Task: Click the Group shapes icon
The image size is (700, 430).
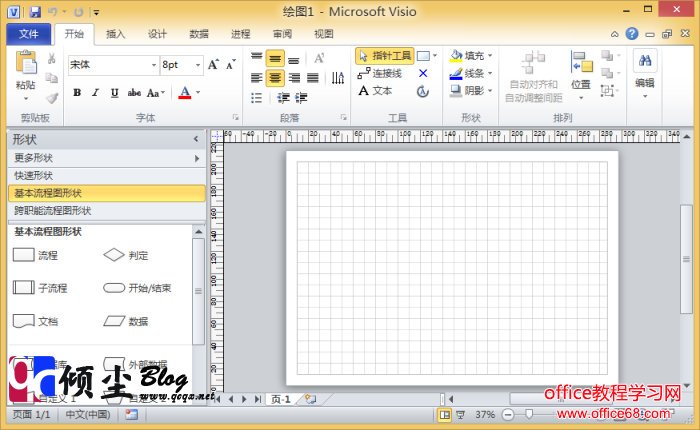Action: [x=607, y=91]
